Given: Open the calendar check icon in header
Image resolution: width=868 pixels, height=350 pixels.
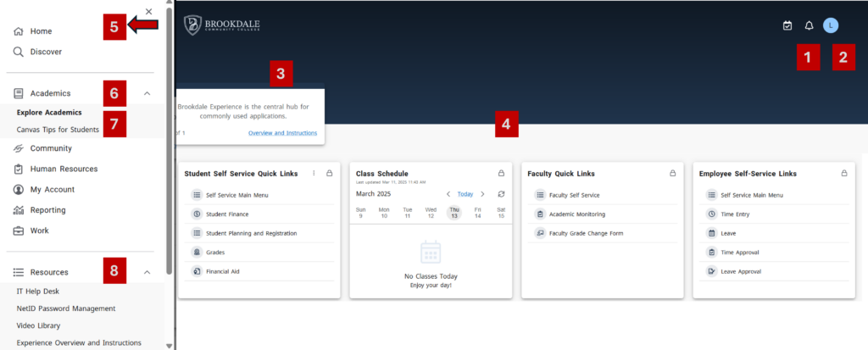Looking at the screenshot, I should [x=787, y=25].
